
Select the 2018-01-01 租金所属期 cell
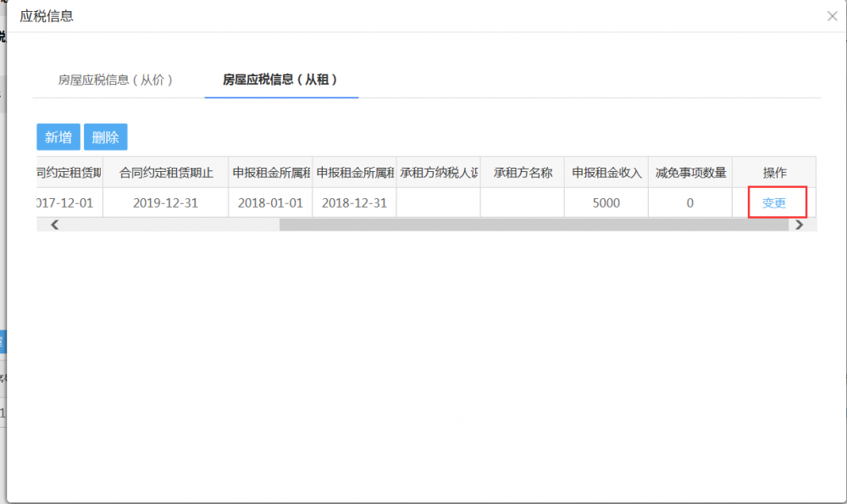[269, 202]
